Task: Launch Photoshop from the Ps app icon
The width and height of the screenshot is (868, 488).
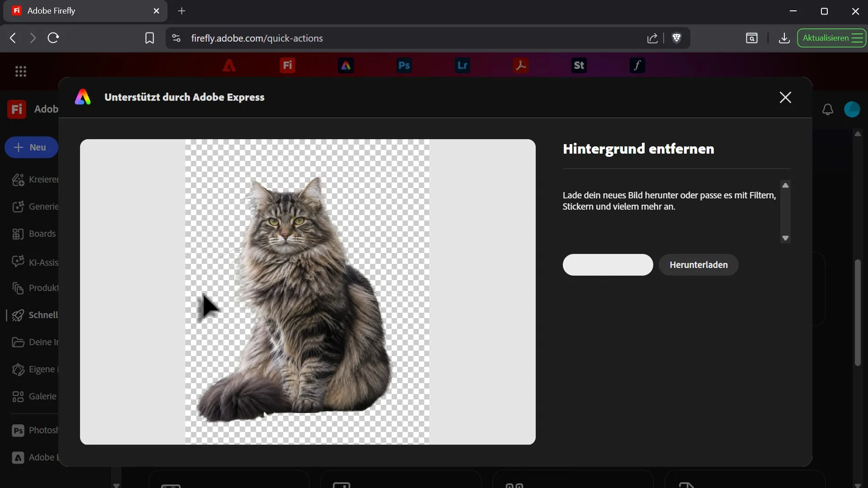Action: (404, 66)
